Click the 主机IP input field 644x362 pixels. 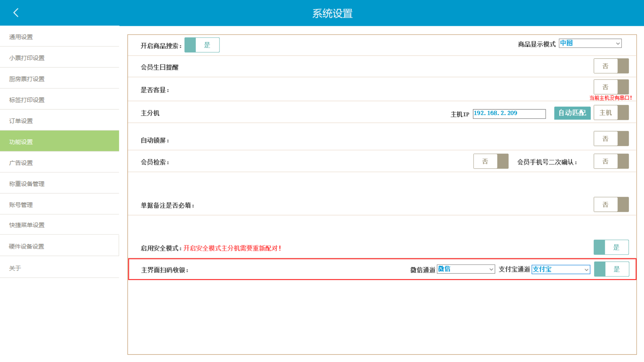point(509,114)
